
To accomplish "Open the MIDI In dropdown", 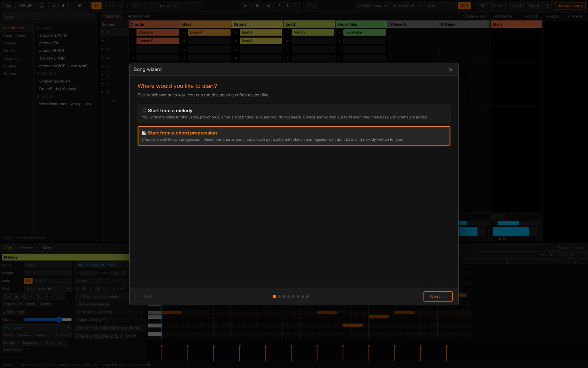I will click(372, 6).
